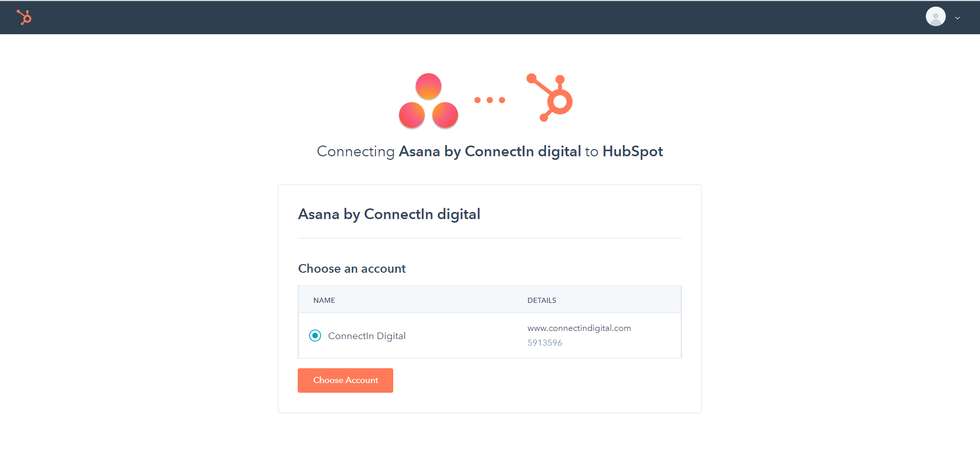Click the connecting dots between logos
980x453 pixels.
tap(490, 100)
